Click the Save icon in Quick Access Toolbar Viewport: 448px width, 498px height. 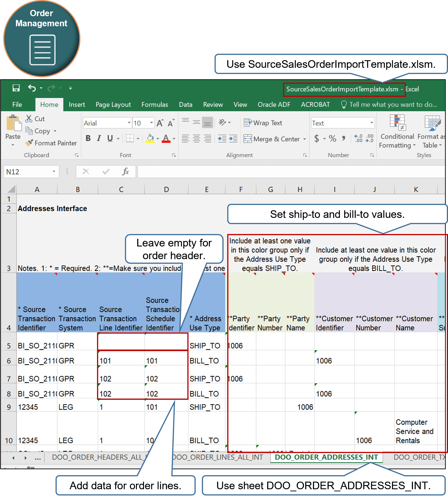click(x=16, y=88)
